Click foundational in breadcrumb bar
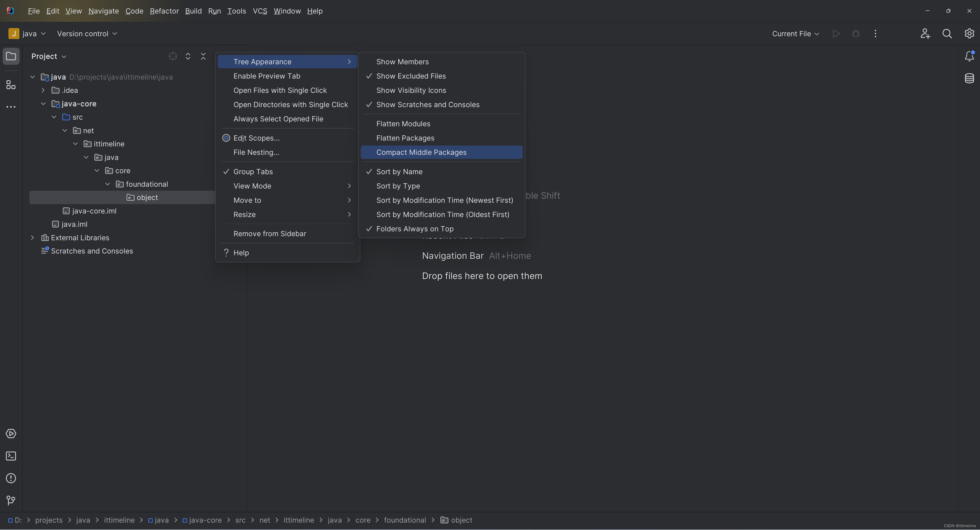 point(405,520)
